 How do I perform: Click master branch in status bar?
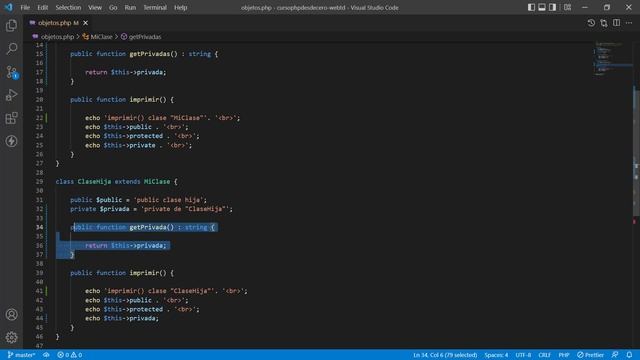[x=21, y=355]
